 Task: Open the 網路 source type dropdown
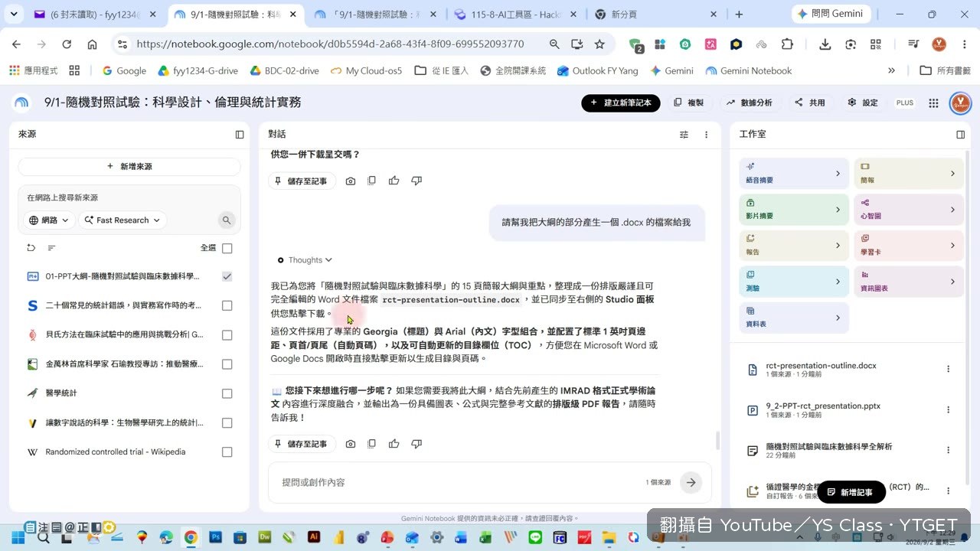point(49,220)
